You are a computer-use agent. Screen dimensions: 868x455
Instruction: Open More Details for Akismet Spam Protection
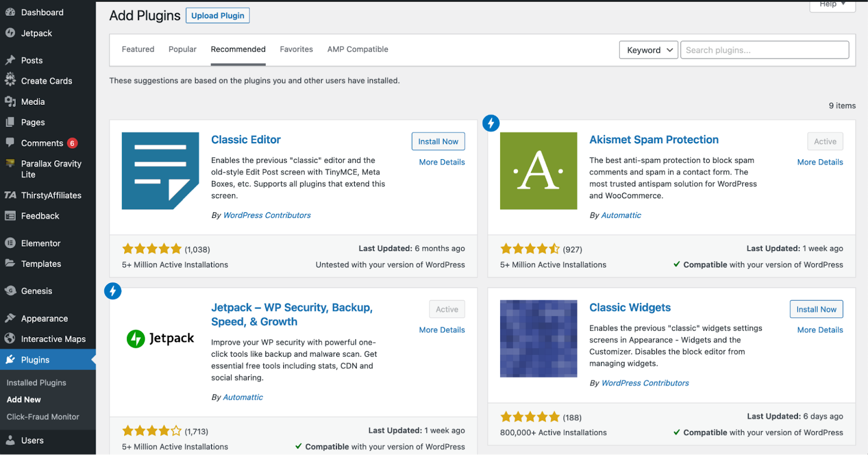point(820,162)
